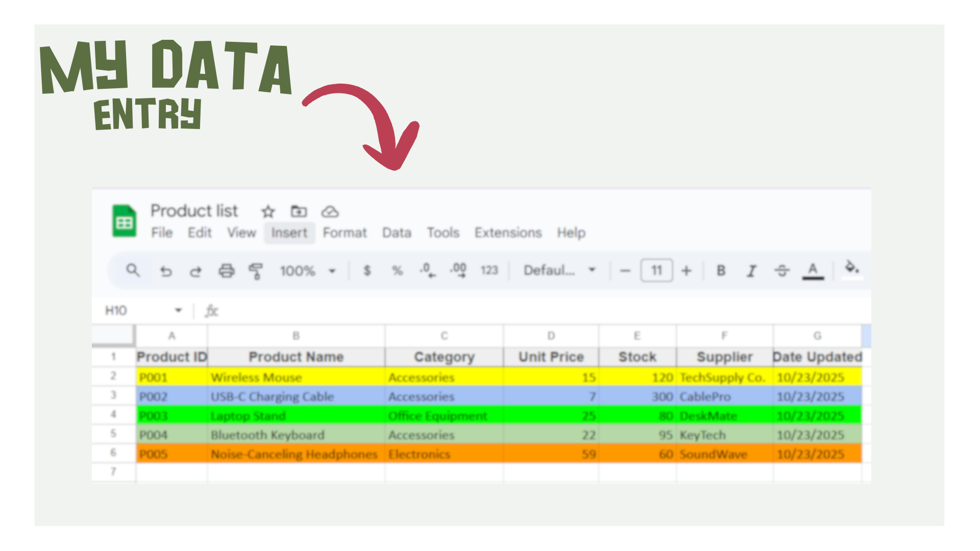Select the paint format roller icon
Screen dimensions: 980x551
pyautogui.click(x=256, y=270)
